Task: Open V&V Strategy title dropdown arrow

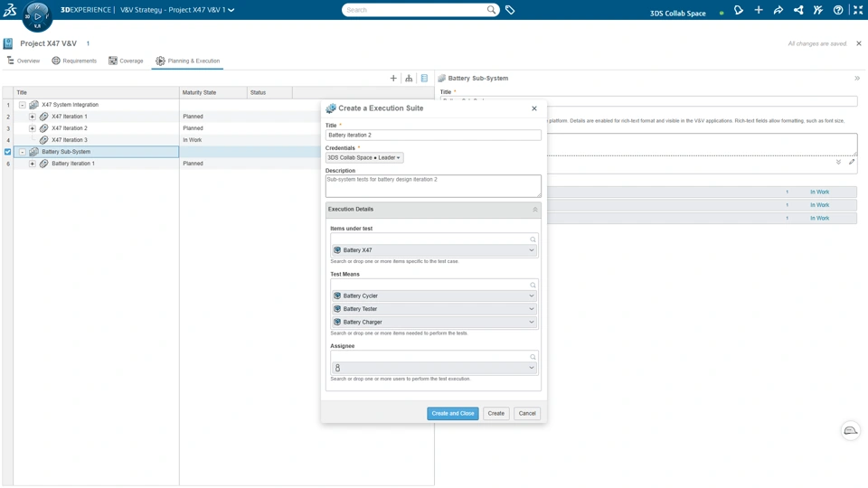Action: (x=231, y=10)
